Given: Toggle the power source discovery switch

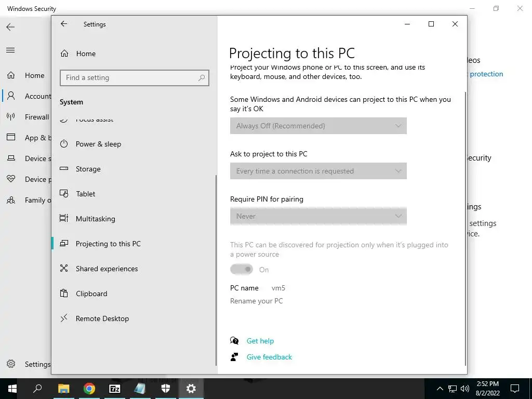Looking at the screenshot, I should coord(242,270).
